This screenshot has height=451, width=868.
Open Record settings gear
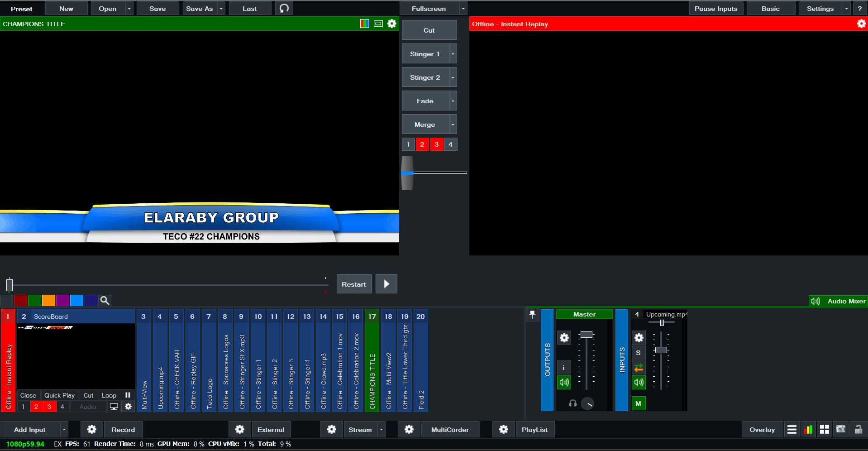92,429
